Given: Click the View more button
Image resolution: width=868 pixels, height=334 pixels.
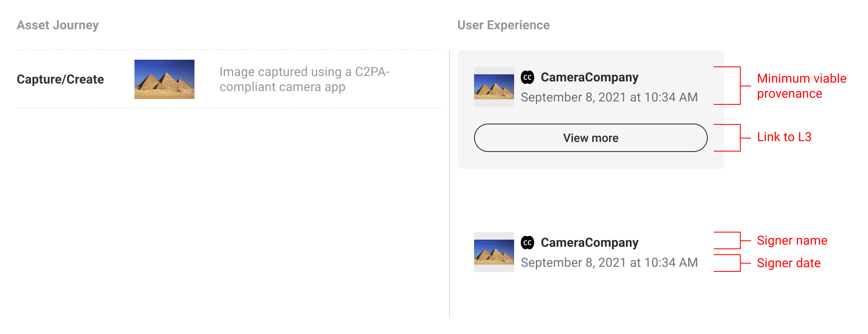Looking at the screenshot, I should coord(590,138).
